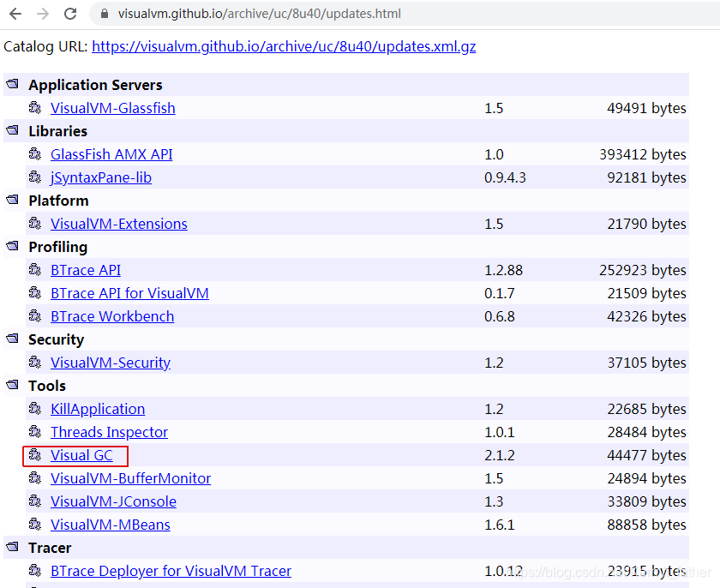The image size is (720, 588).
Task: Click the Libraries category heading
Action: click(58, 131)
